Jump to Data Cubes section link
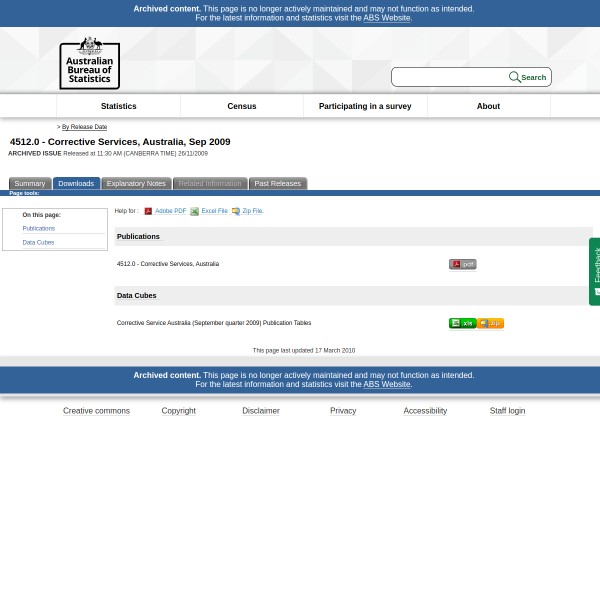600x600 pixels. [38, 242]
